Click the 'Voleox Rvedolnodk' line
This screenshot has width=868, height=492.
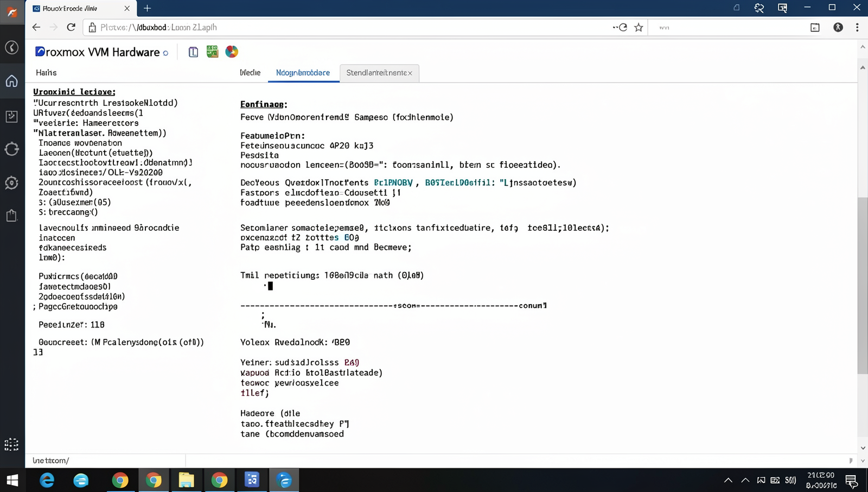(x=295, y=343)
